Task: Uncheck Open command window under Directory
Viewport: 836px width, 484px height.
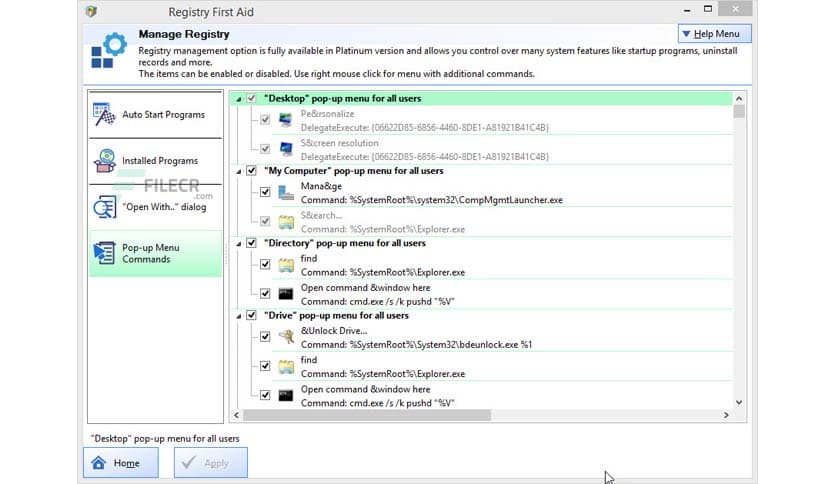Action: pos(265,294)
